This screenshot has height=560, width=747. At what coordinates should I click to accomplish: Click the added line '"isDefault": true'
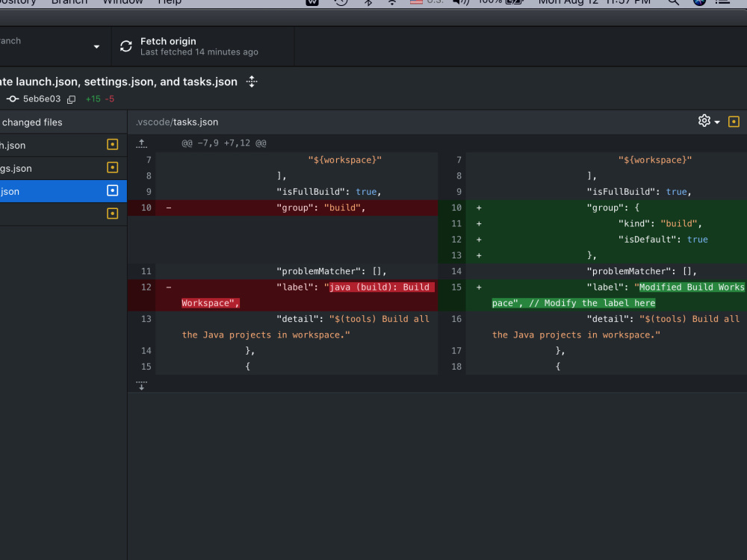click(663, 240)
